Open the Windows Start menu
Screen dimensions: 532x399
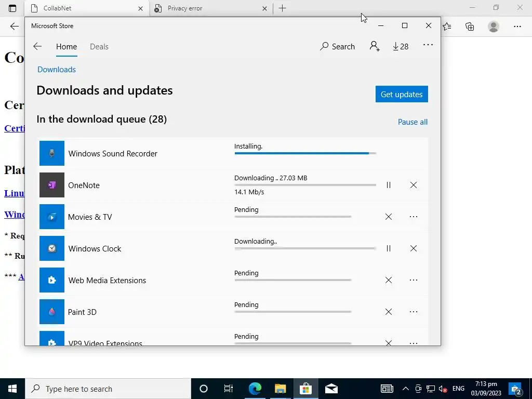click(x=12, y=389)
